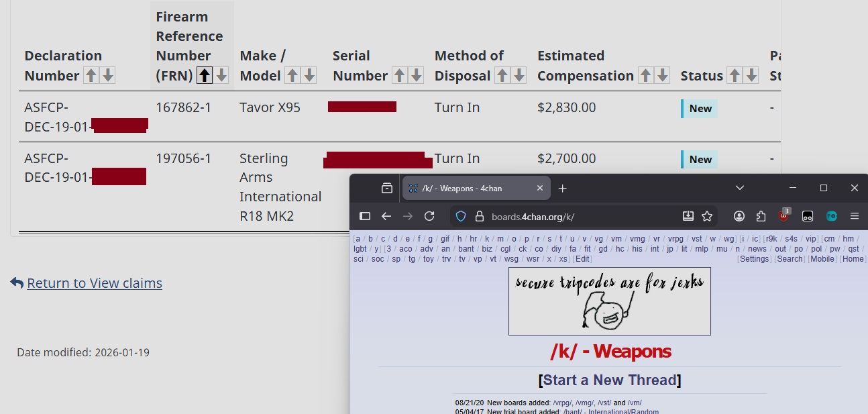Sort Method of Disposal descending arrow
868x414 pixels.
coord(519,75)
